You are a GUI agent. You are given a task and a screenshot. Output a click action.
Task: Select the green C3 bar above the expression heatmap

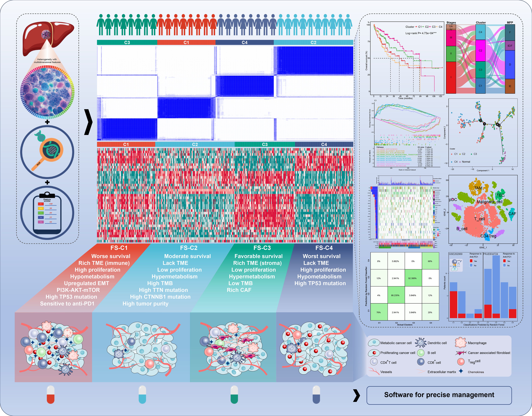tap(265, 144)
